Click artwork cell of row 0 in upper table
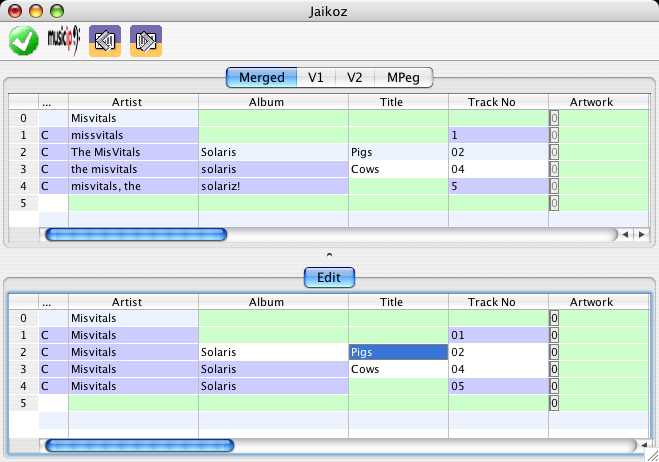 (599, 119)
